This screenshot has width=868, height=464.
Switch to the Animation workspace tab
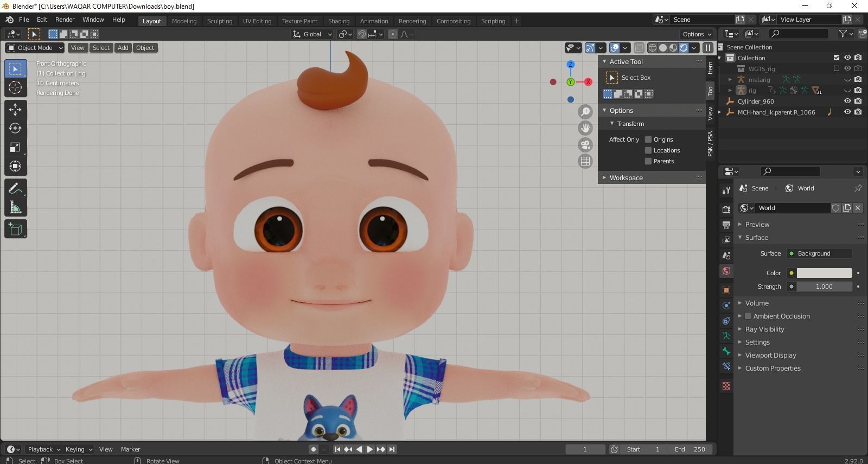click(374, 21)
